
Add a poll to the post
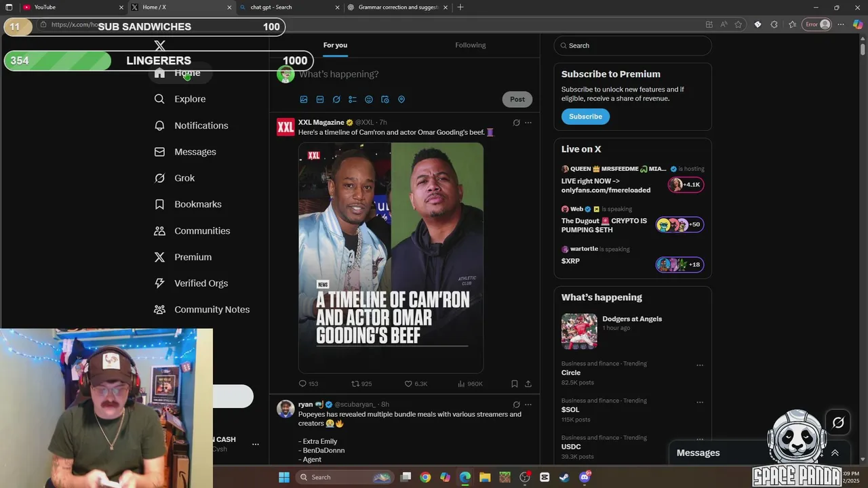(x=353, y=100)
